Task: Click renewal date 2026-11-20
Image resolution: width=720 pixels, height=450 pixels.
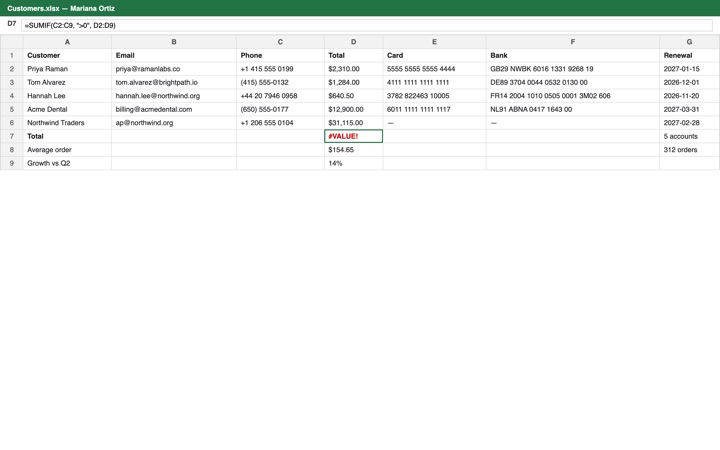Action: pos(689,96)
